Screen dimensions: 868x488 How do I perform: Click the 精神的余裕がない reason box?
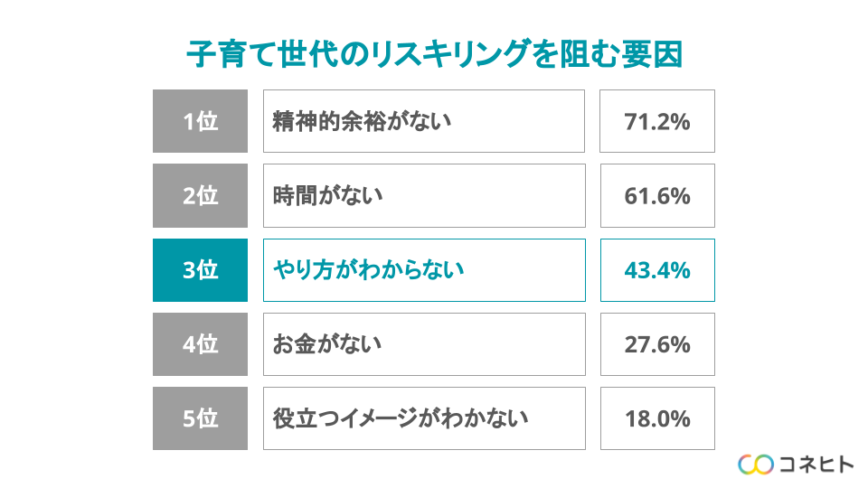point(423,121)
